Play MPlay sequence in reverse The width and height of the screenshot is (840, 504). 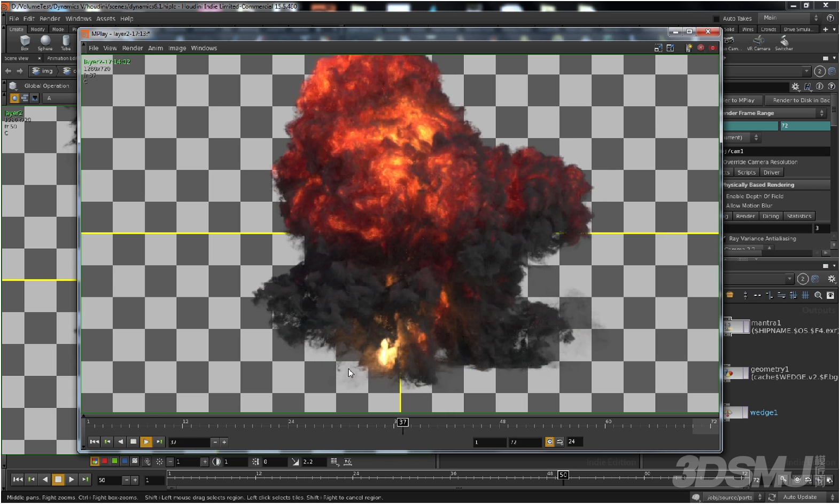pos(120,442)
